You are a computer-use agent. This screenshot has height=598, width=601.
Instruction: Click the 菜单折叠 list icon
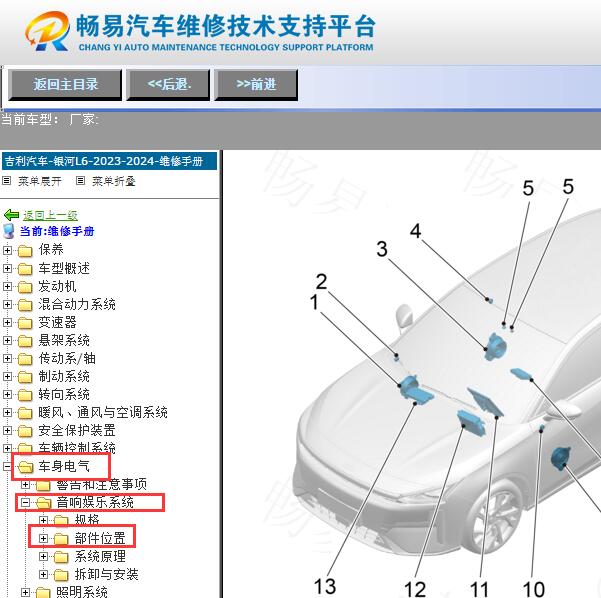pos(80,181)
